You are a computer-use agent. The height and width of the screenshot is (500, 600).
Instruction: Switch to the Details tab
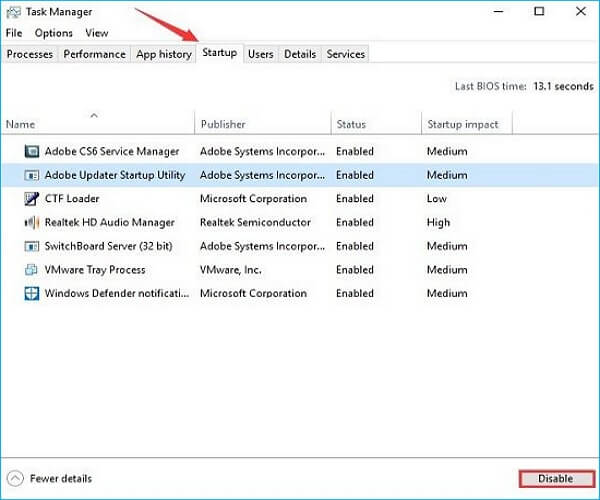[x=300, y=54]
